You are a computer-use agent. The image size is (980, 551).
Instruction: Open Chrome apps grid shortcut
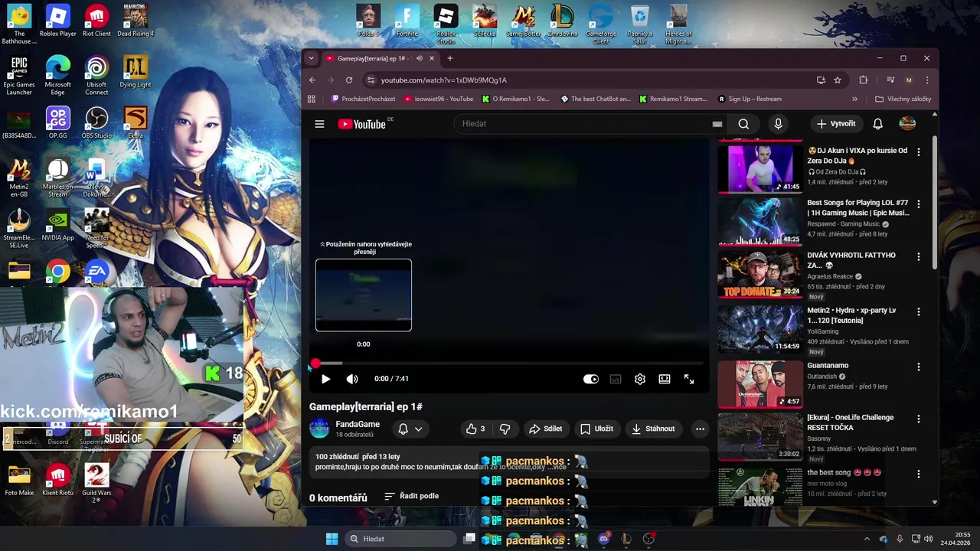[311, 99]
